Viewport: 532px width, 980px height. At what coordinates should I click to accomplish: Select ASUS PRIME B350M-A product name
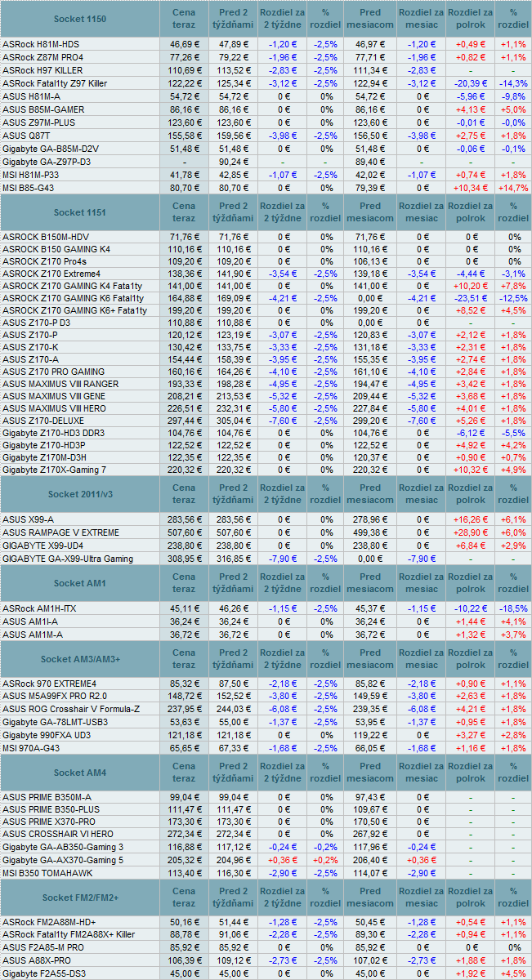(x=47, y=796)
